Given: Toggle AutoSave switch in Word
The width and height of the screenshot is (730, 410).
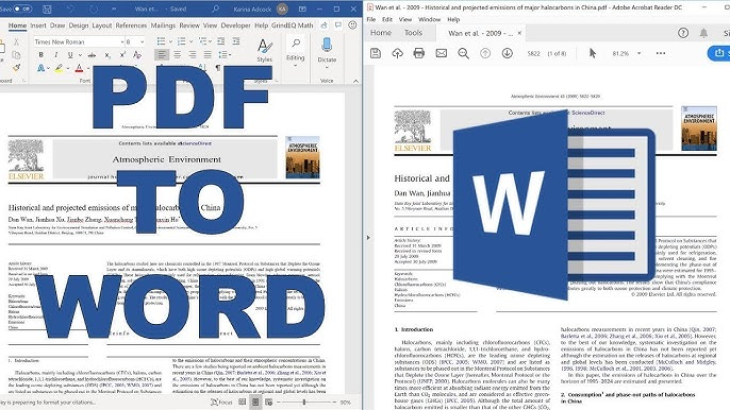Looking at the screenshot, I should point(22,9).
